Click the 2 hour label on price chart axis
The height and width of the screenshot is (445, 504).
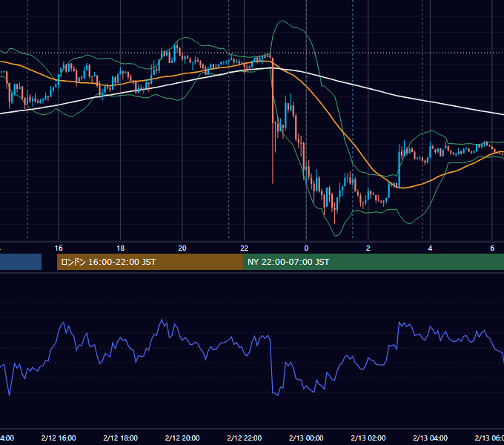point(368,248)
